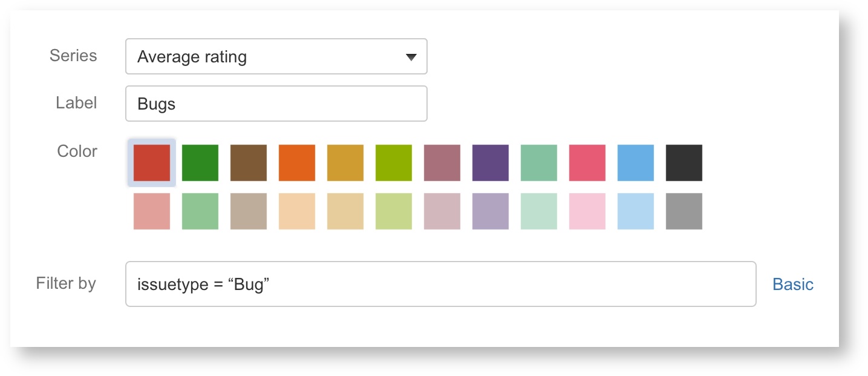
Task: Choose the sky blue swatch
Action: [x=636, y=163]
